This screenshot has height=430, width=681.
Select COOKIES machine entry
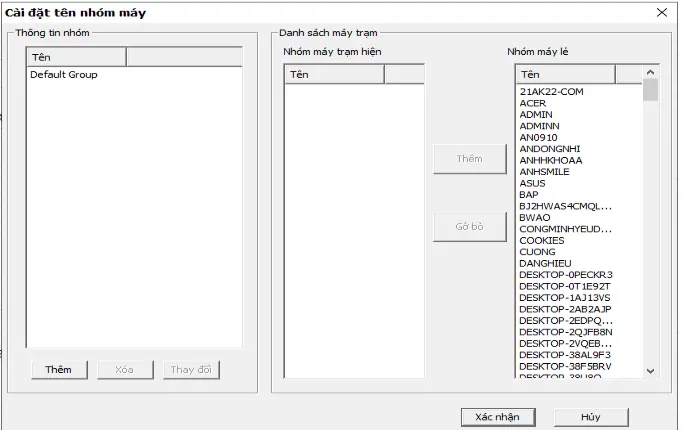[x=542, y=241]
